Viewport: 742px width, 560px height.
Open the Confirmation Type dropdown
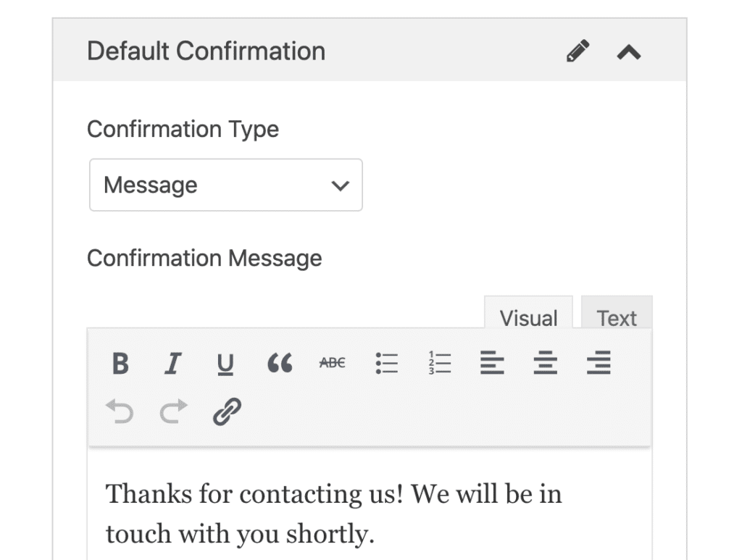[x=225, y=185]
